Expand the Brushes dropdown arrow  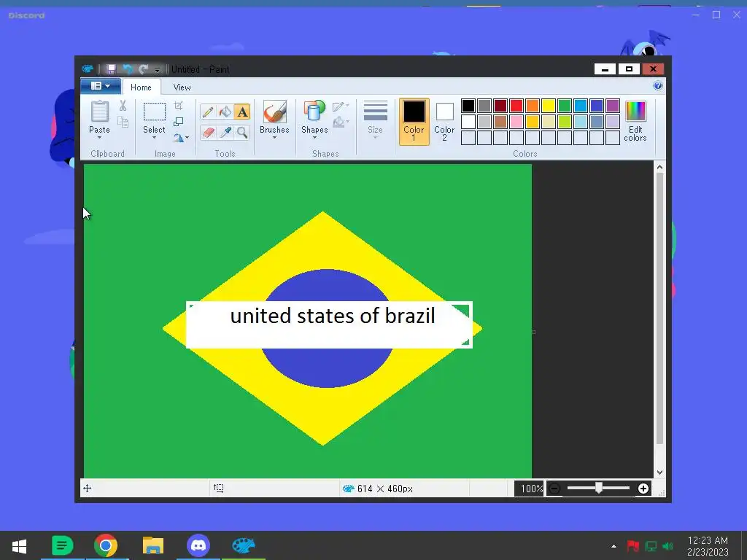click(x=275, y=138)
